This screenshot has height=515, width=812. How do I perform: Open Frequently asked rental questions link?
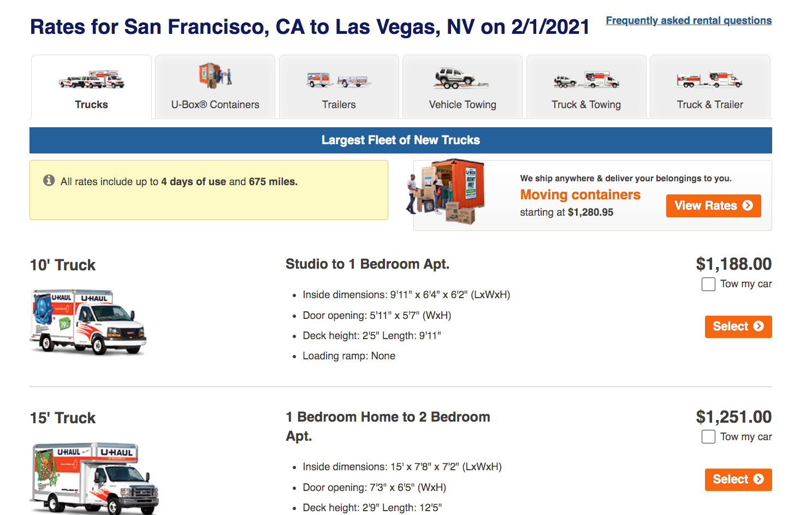[x=689, y=21]
